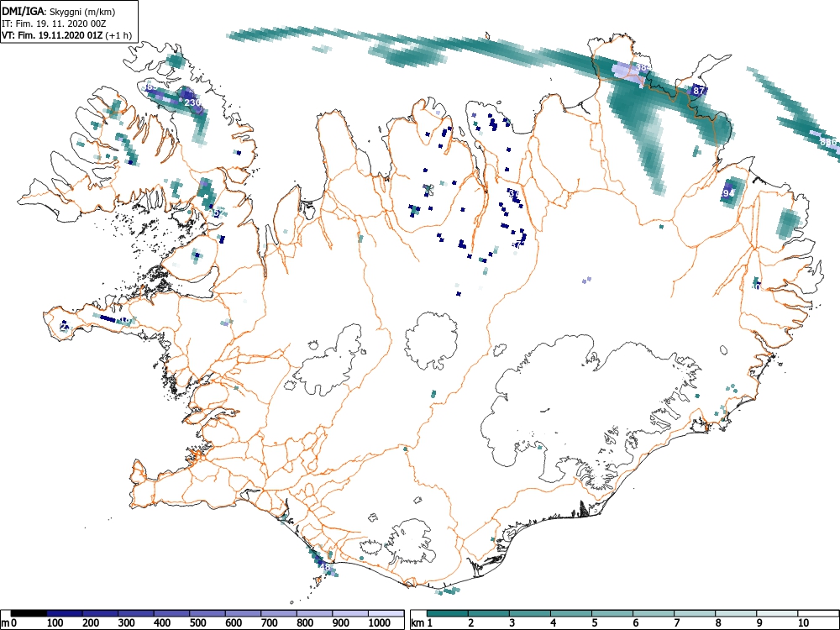Image resolution: width=840 pixels, height=630 pixels.
Task: Click the "700" label on the metre scale
Action: [270, 623]
